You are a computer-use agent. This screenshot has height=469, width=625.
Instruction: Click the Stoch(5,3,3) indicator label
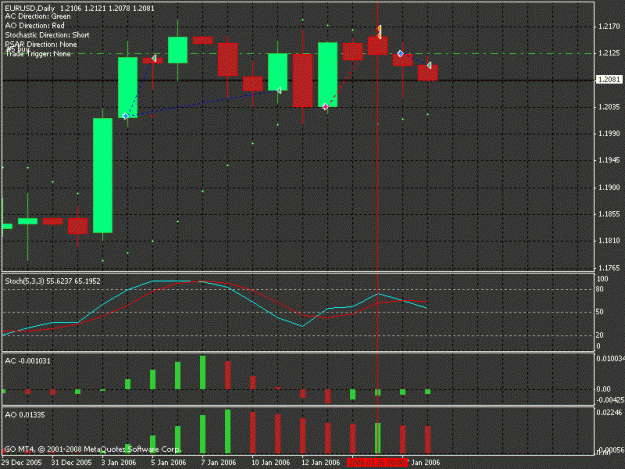coord(52,281)
